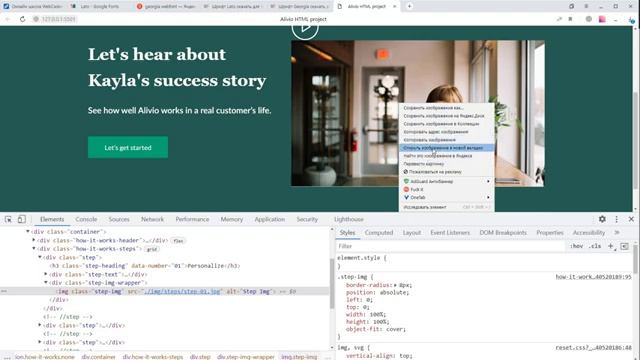Image resolution: width=640 pixels, height=360 pixels.
Task: Click the downloads icon at toolbar right end
Action: click(x=631, y=20)
